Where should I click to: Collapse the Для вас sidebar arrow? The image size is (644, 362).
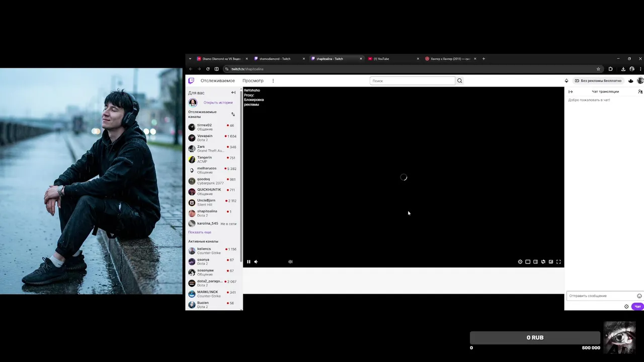click(x=233, y=93)
